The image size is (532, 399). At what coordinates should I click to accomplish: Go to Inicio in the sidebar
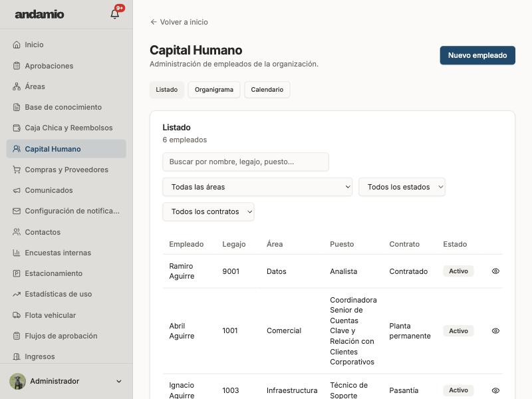pyautogui.click(x=66, y=45)
